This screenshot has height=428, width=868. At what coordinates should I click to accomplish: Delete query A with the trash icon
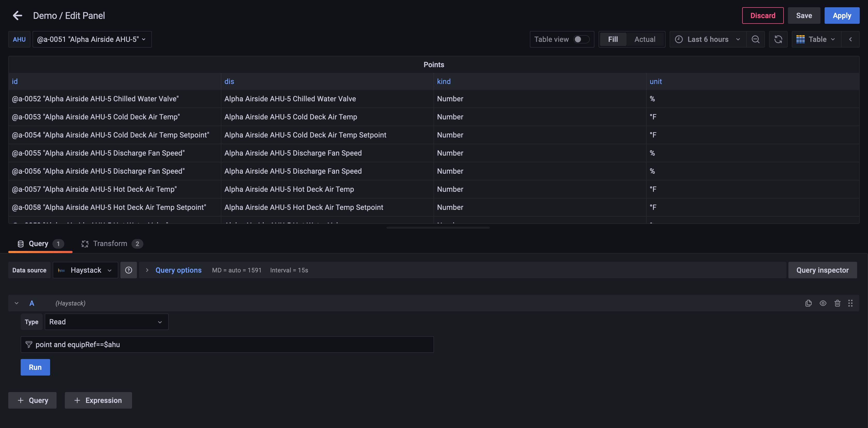[837, 303]
